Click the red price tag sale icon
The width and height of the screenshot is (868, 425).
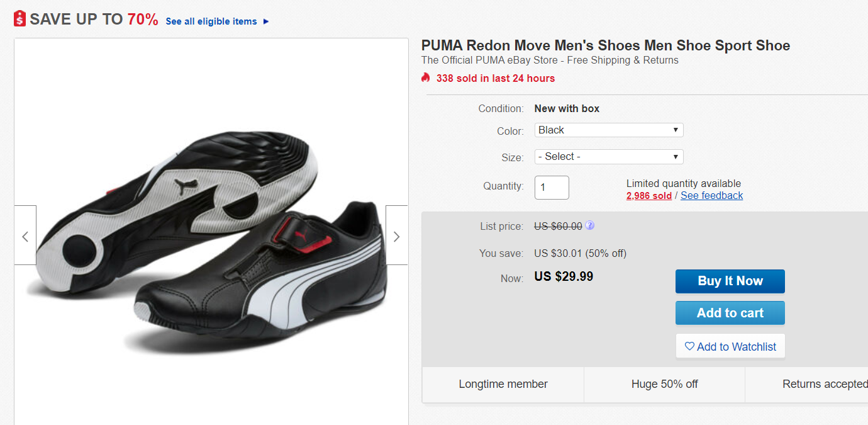click(x=20, y=19)
